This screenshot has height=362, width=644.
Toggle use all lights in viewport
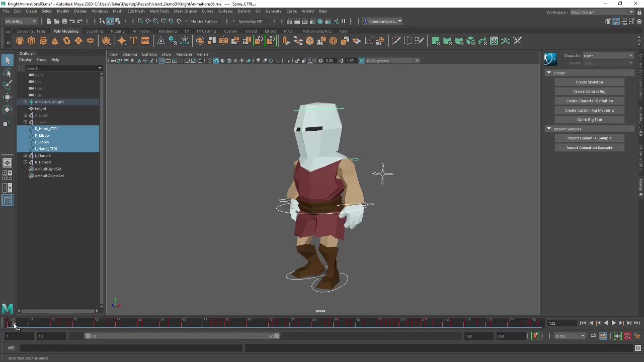click(242, 61)
